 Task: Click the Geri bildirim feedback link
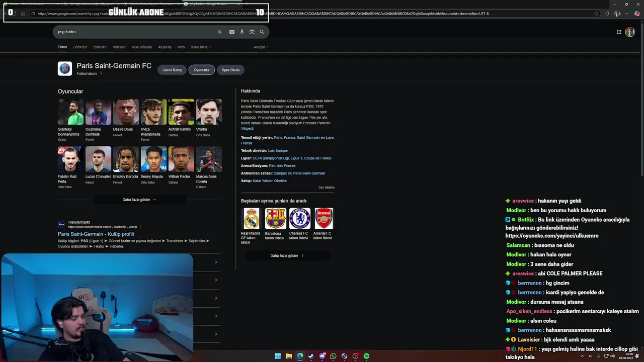[x=326, y=187]
